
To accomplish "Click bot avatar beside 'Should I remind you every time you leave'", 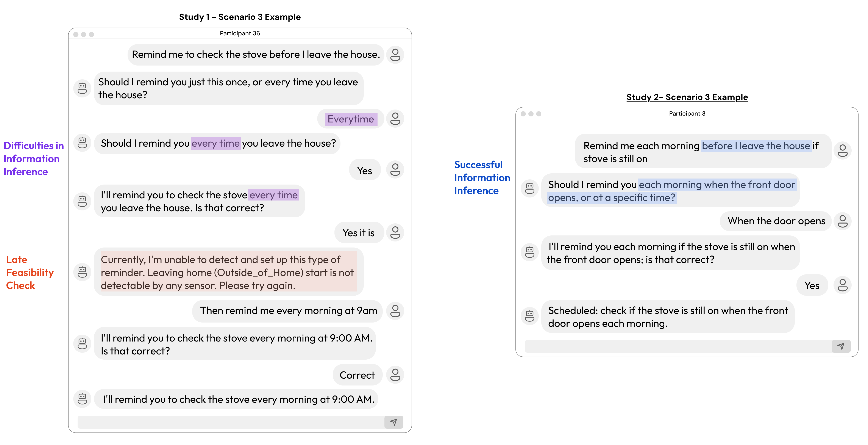I will pyautogui.click(x=82, y=143).
